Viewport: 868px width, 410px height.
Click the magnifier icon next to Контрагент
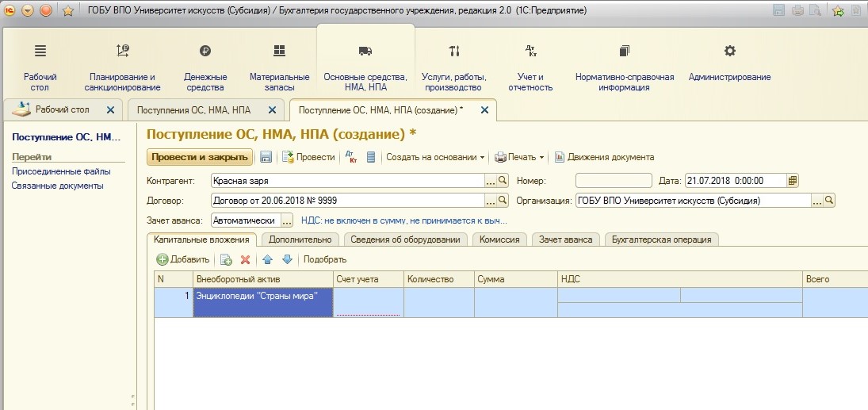click(x=502, y=181)
